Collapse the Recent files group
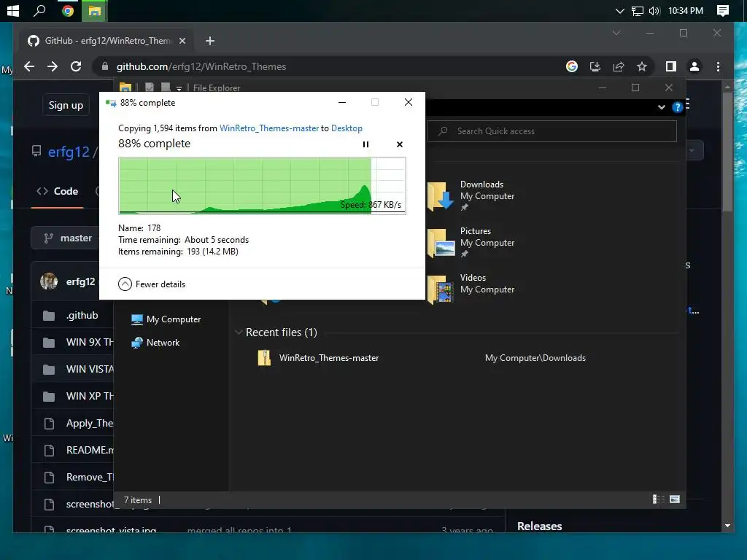 pos(239,332)
